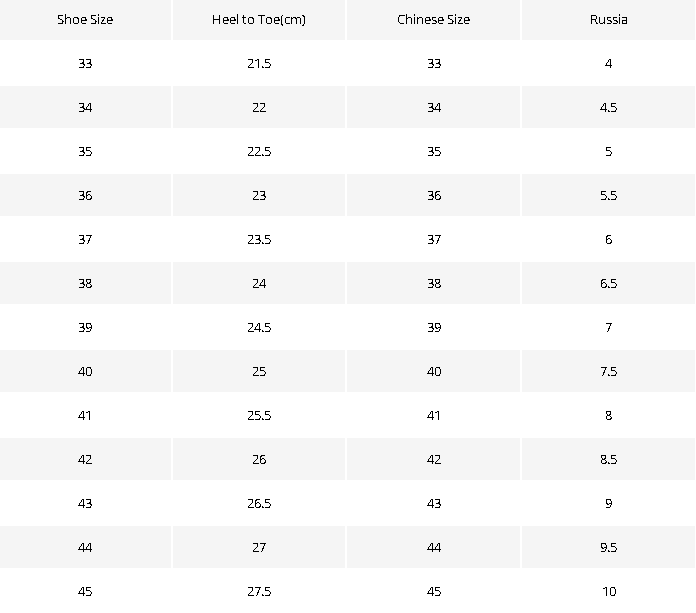Viewport: 696px width, 613px height.
Task: Click the 27 heel to toe cell
Action: pos(259,547)
